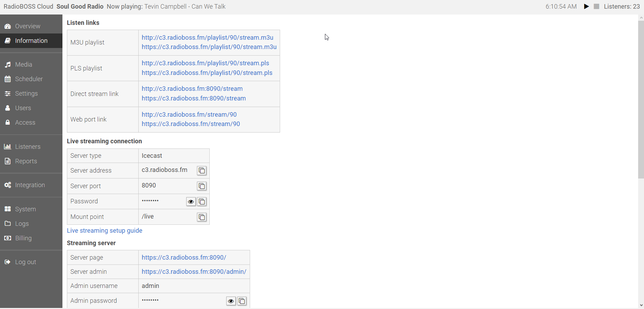The height and width of the screenshot is (309, 644).
Task: Click the Web port link row label
Action: click(89, 119)
